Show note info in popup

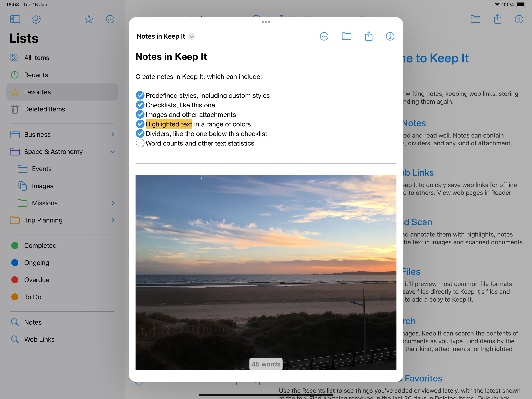point(390,36)
